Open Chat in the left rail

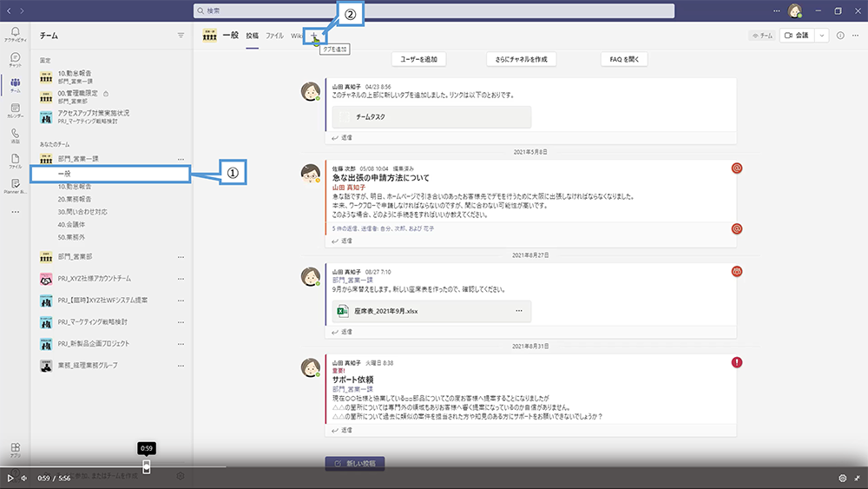[16, 59]
